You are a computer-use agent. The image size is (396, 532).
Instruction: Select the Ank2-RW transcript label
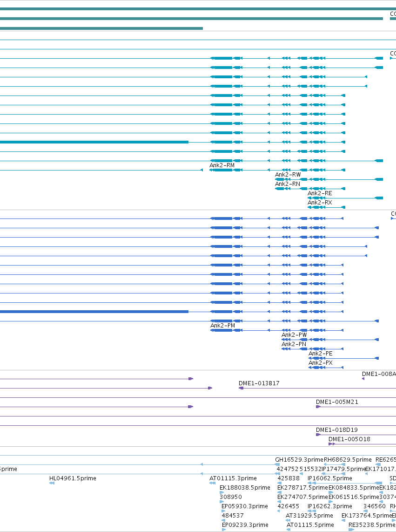[288, 174]
